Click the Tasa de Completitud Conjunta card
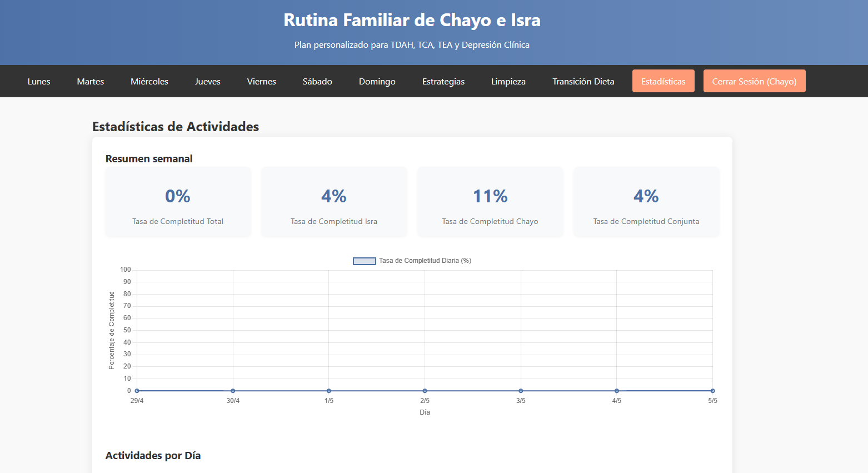Viewport: 868px width, 473px height. pyautogui.click(x=646, y=202)
